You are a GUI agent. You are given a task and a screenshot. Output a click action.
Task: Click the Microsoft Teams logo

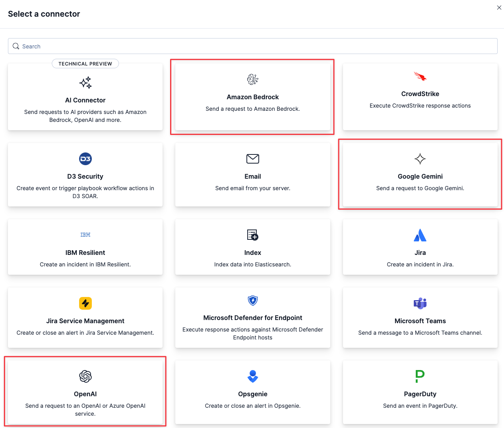coord(420,303)
